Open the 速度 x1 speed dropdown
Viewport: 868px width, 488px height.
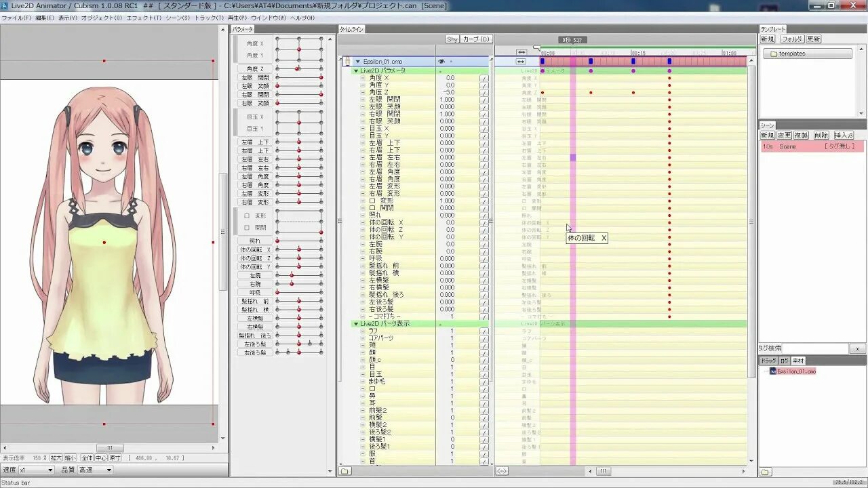point(36,470)
